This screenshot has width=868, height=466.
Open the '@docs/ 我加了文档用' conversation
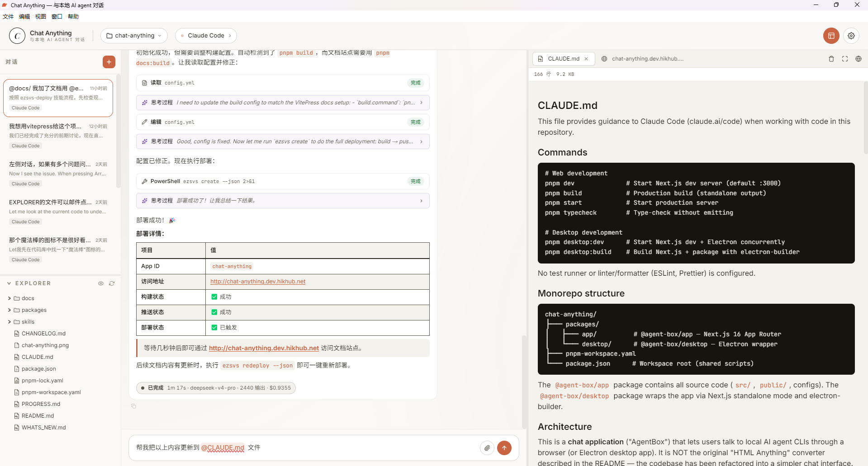58,98
